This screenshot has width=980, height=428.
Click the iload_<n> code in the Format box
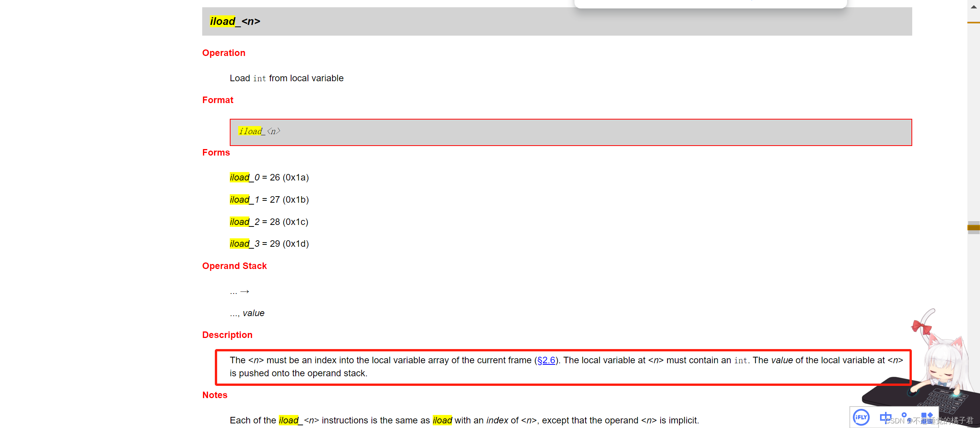point(259,131)
